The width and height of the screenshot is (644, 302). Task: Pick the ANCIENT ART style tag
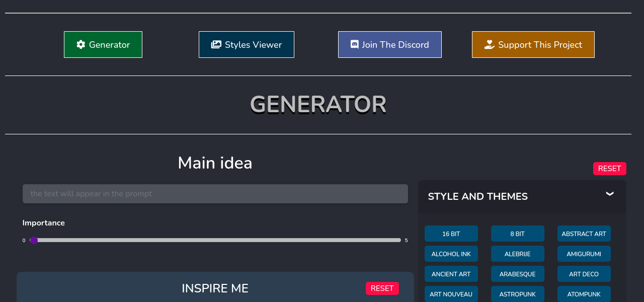[x=451, y=274]
